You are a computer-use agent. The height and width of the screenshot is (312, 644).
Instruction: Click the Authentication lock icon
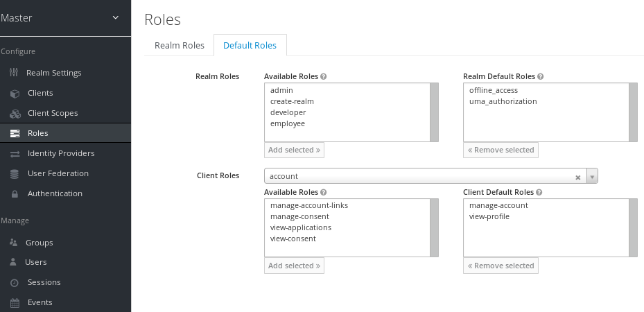click(15, 193)
